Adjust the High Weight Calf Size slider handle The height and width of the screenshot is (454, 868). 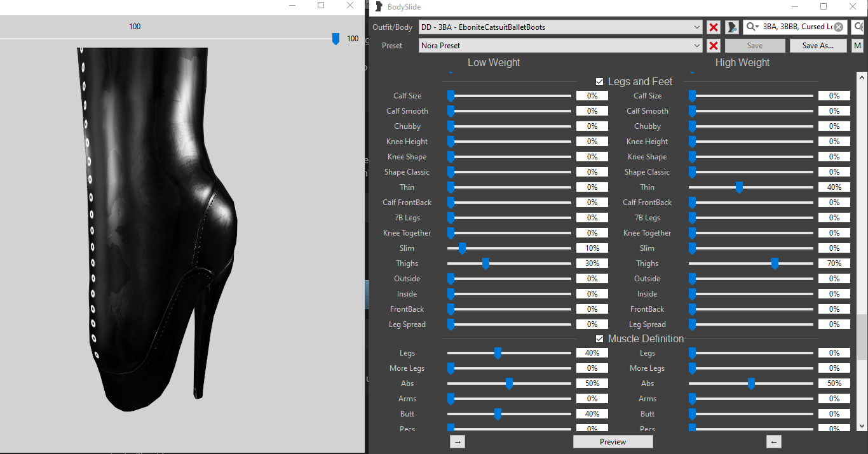(x=693, y=96)
